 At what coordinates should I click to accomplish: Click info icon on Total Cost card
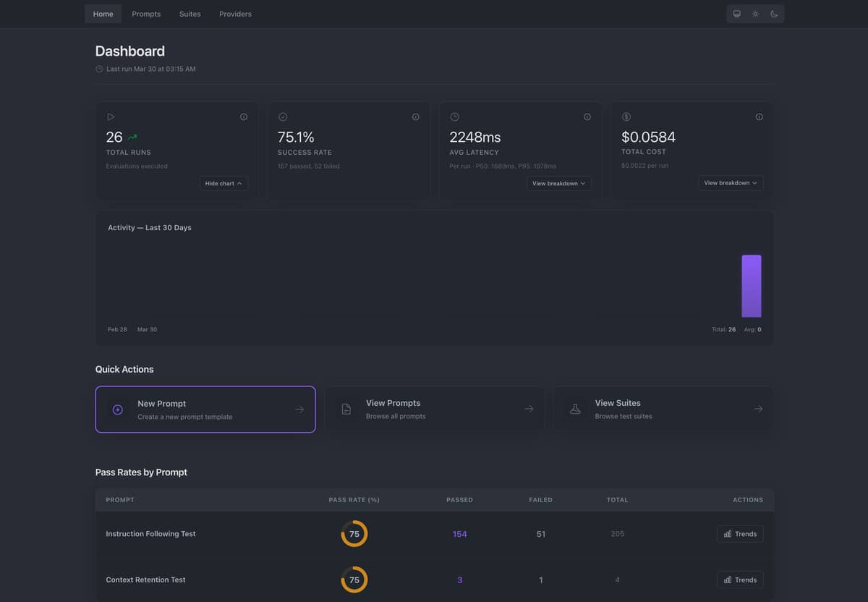[x=759, y=116]
